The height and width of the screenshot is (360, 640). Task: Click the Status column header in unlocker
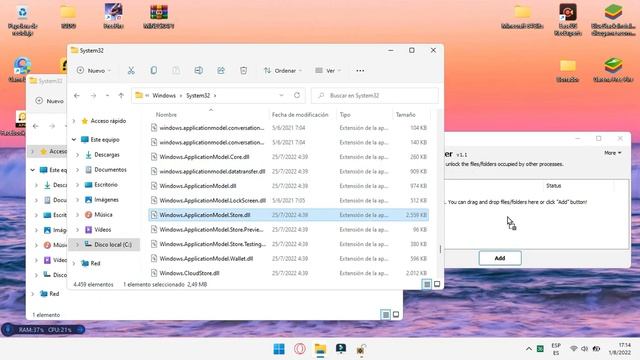click(553, 186)
